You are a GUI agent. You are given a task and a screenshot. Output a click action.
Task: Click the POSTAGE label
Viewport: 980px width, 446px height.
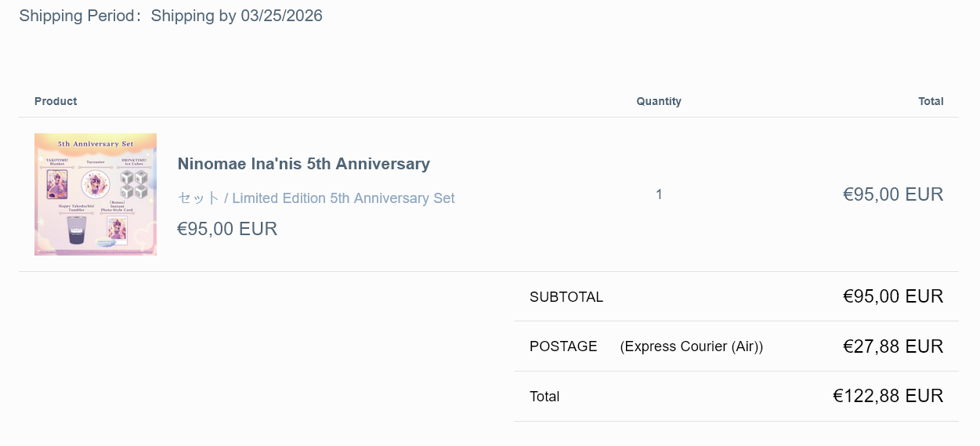(x=563, y=346)
